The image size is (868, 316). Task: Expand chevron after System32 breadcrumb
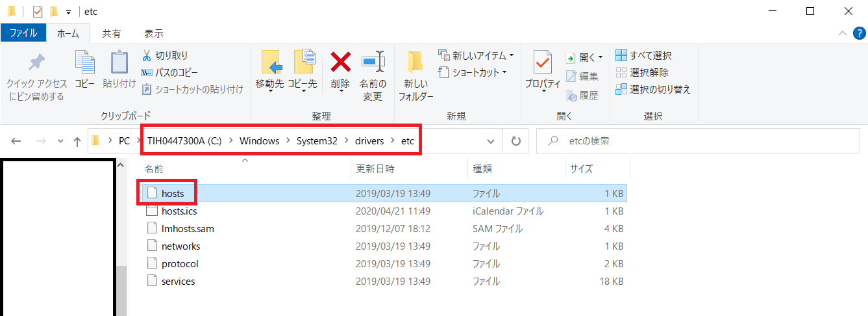(x=346, y=141)
